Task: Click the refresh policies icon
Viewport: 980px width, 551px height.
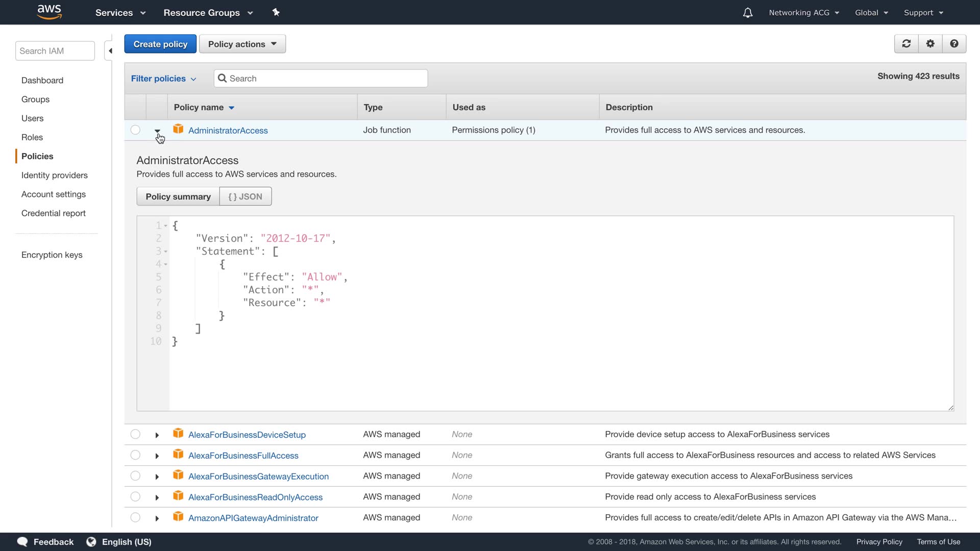Action: [906, 44]
